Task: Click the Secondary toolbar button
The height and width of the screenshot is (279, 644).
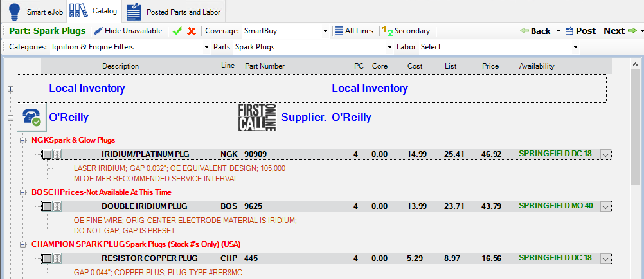Action: (x=406, y=31)
